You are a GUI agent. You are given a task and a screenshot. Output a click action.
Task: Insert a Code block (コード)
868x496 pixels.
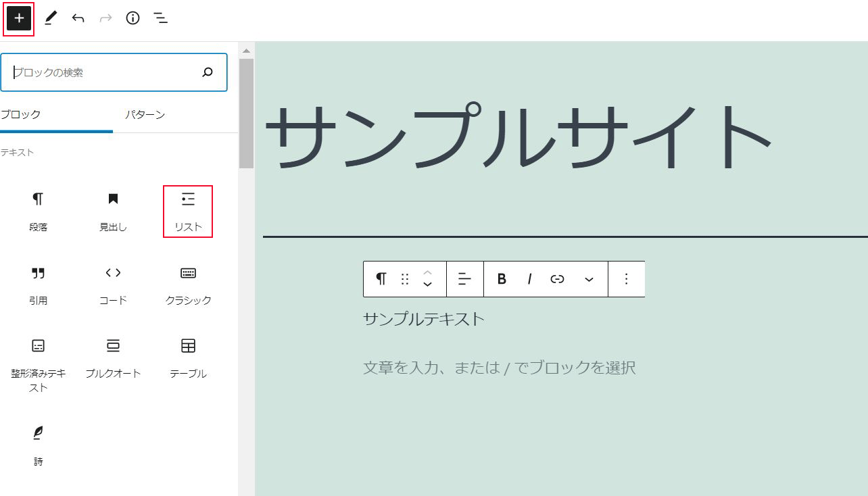pyautogui.click(x=113, y=284)
